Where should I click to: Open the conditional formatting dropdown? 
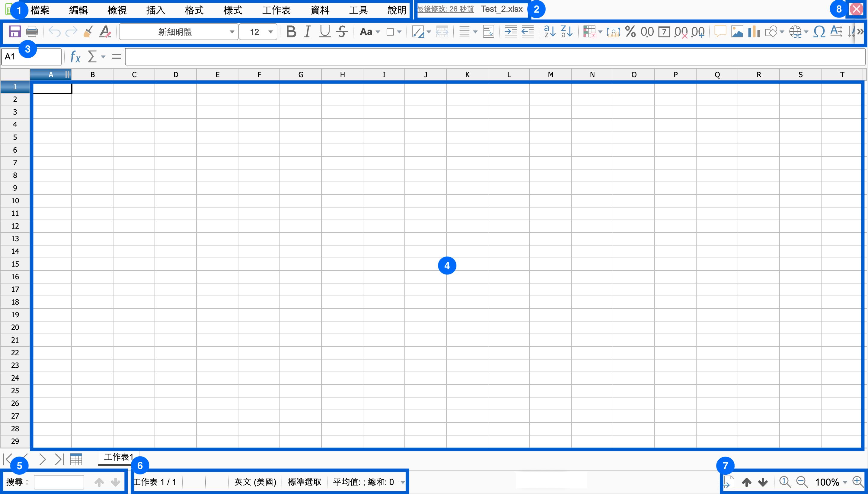pyautogui.click(x=600, y=32)
